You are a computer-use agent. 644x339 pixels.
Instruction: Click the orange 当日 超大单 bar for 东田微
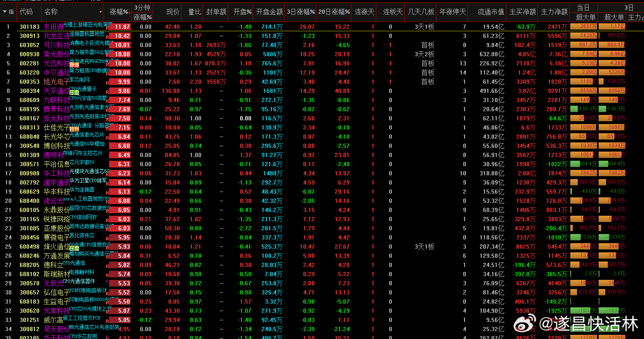[583, 27]
